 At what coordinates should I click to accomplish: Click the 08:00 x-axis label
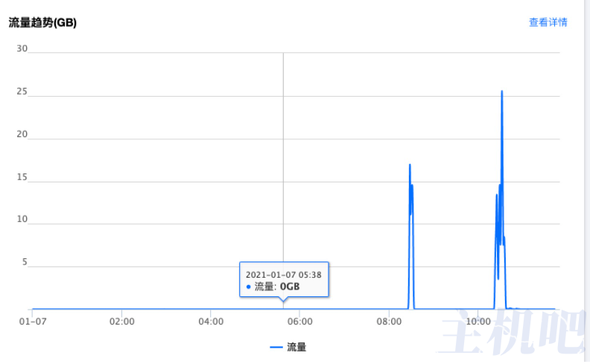389,322
